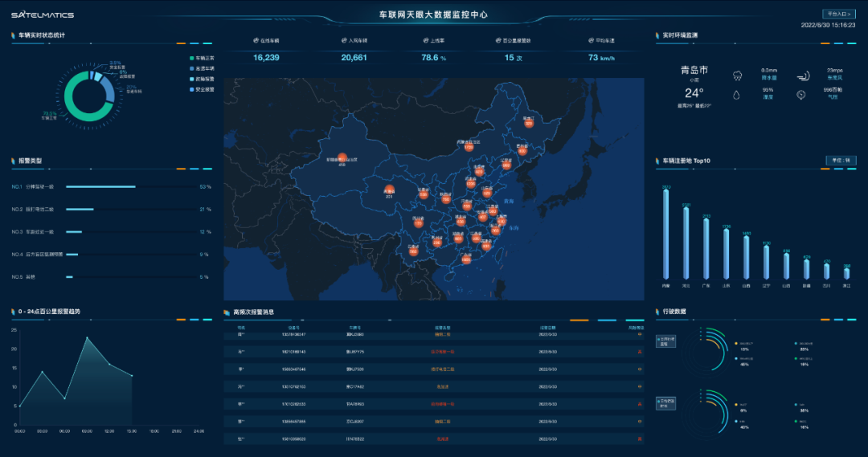
Task: Toggle the 车辆正常 legend entry
Action: pyautogui.click(x=202, y=58)
